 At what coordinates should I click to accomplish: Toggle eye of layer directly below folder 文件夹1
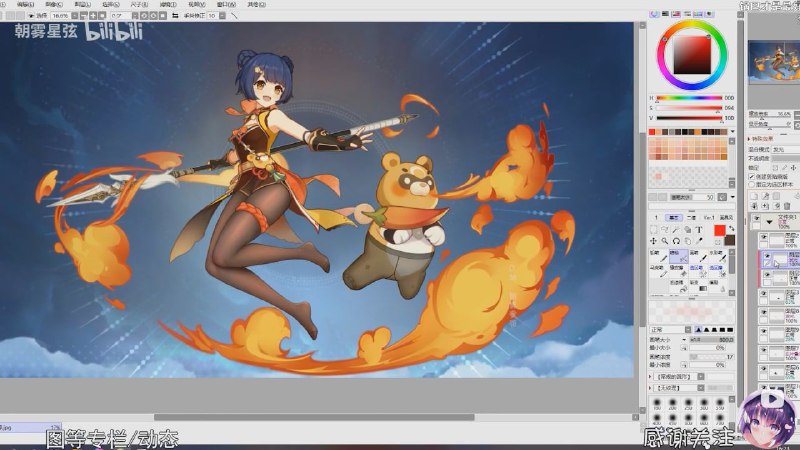[764, 238]
